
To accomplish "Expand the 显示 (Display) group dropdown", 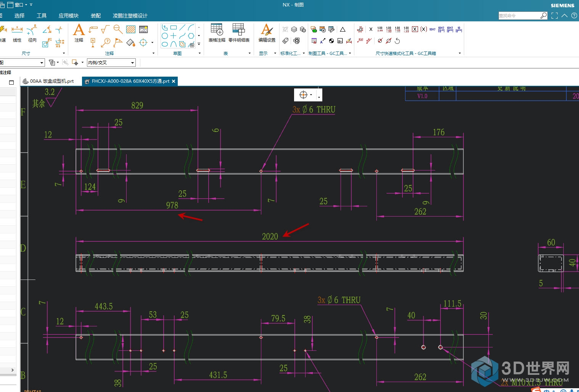I will click(275, 53).
